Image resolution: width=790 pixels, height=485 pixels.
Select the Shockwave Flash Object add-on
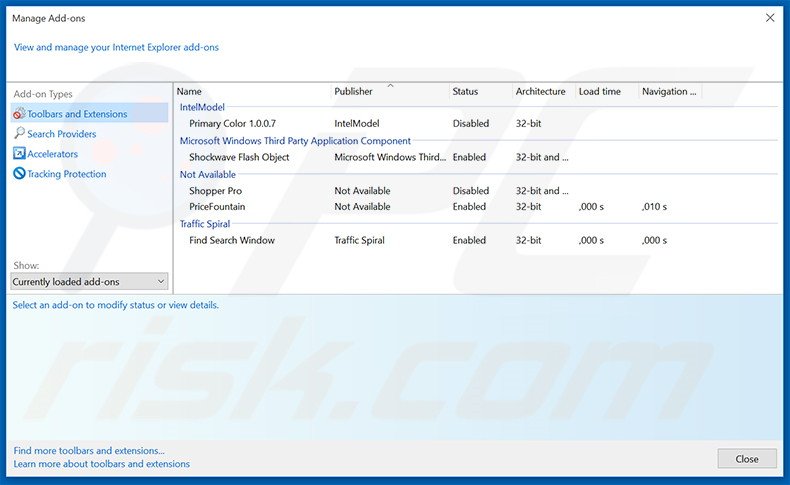[239, 157]
